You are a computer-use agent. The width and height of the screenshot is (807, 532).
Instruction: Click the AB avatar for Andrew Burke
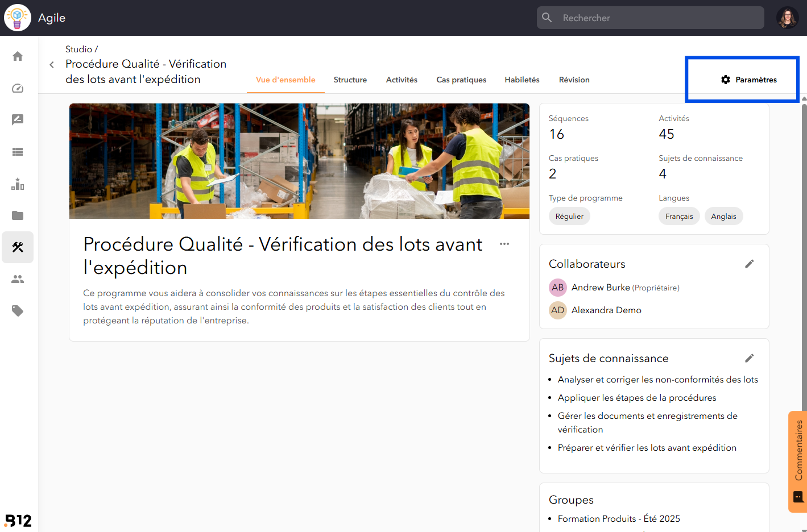click(x=558, y=288)
